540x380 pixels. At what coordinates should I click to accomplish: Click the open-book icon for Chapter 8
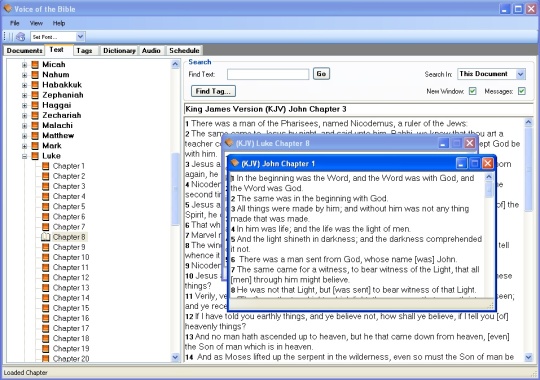(45, 237)
